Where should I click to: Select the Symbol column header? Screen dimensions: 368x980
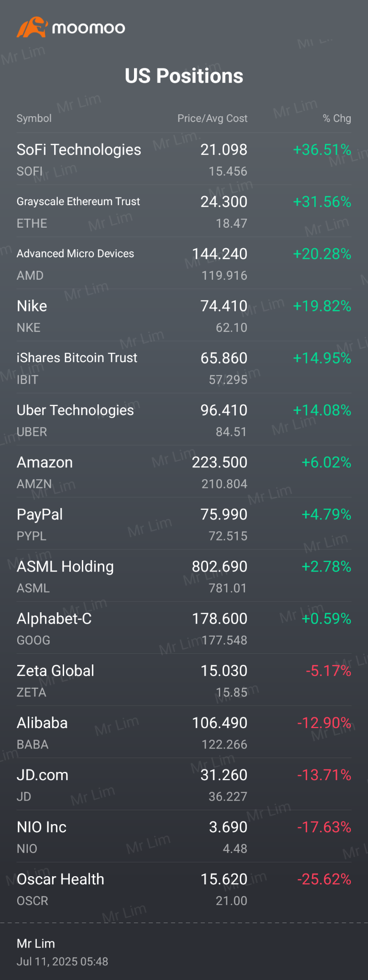34,118
